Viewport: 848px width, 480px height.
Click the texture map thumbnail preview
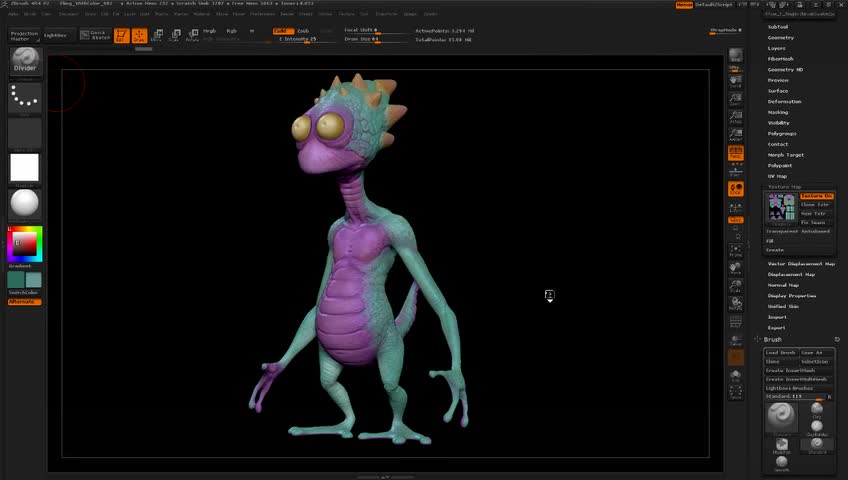781,208
